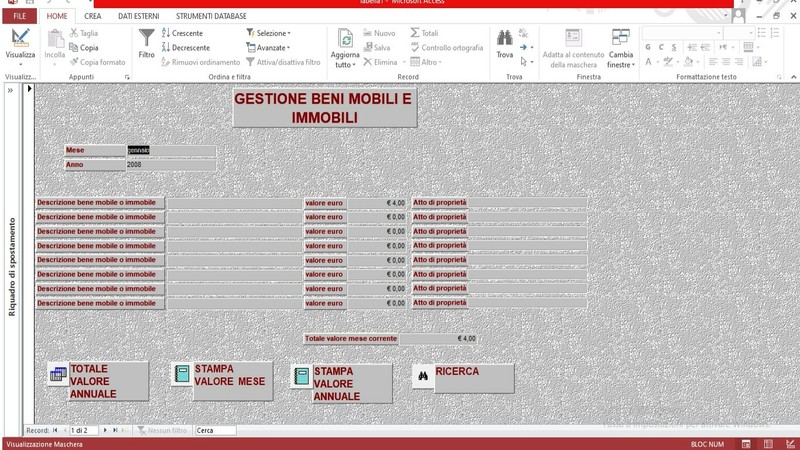Screen dimensions: 800x450
Task: Click the record selector arrow
Action: 29,88
